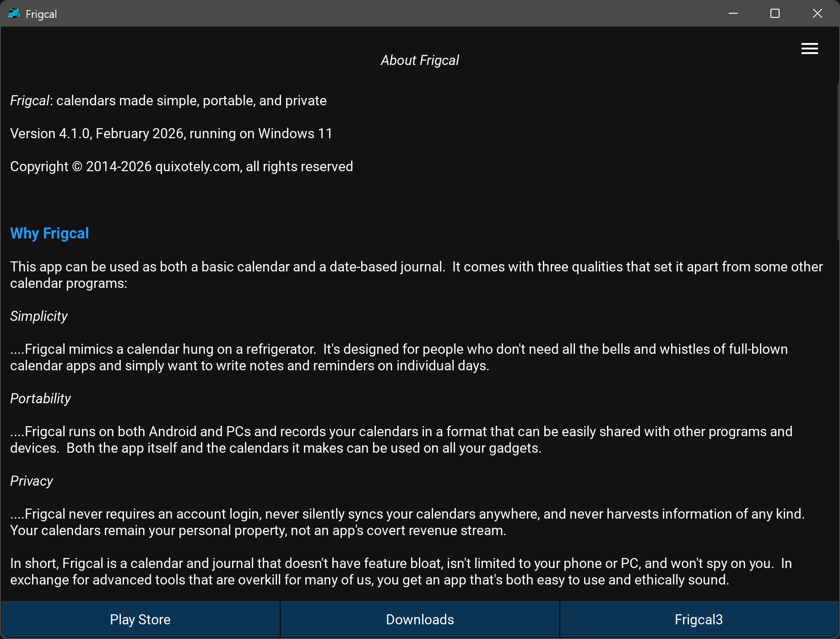Open the hamburger menu

click(809, 49)
